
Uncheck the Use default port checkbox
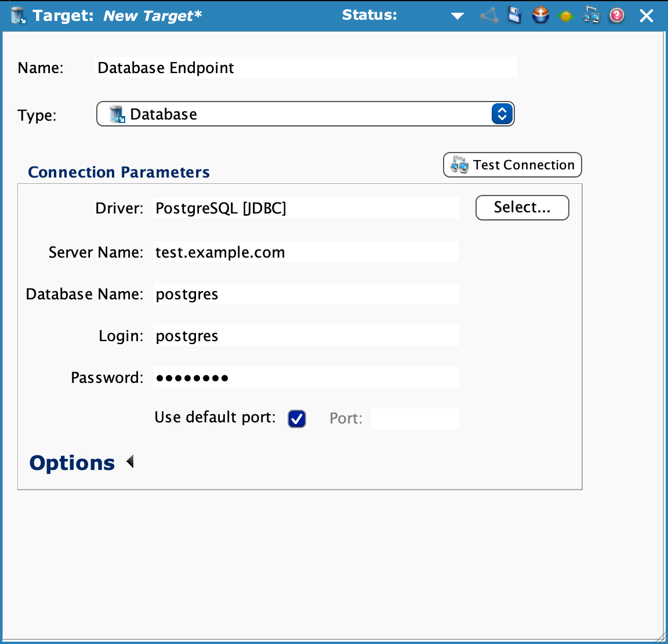(x=297, y=418)
